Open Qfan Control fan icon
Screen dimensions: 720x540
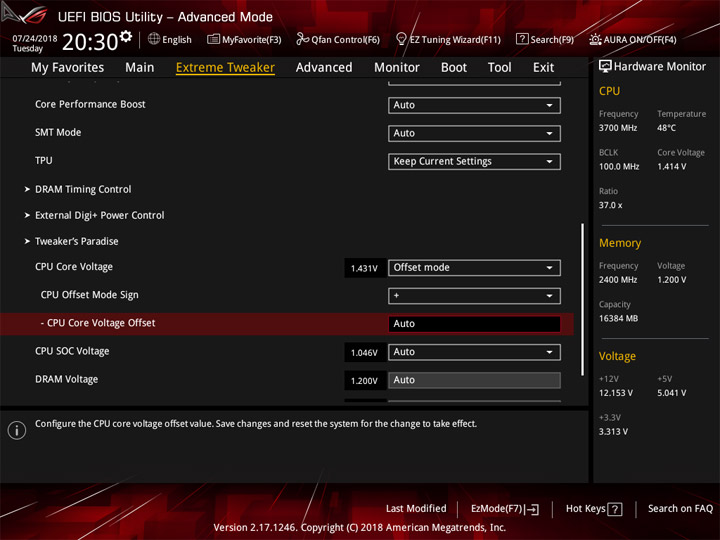[x=302, y=39]
